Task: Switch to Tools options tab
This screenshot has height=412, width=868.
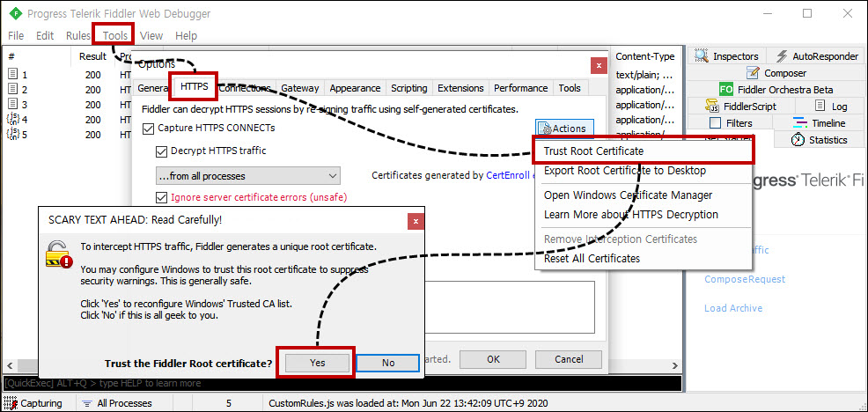Action: coord(570,88)
